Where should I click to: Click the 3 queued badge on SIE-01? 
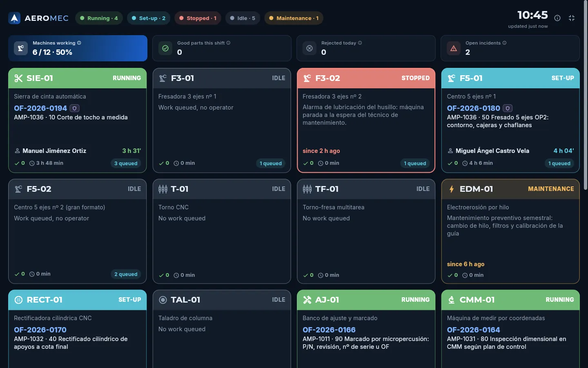click(126, 164)
